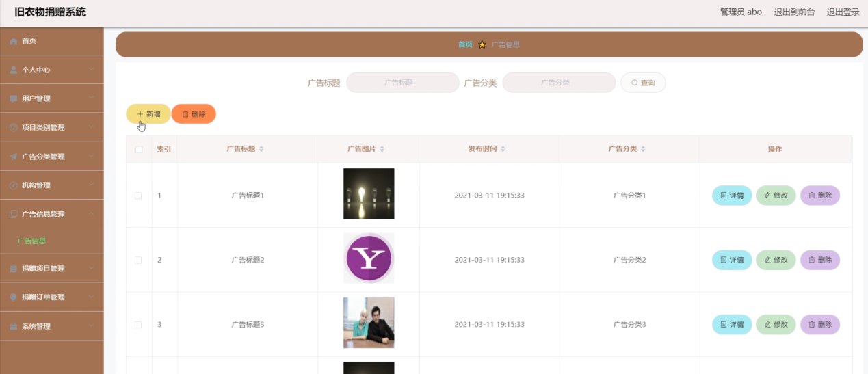Click the 查询 search button
Screen dimensions: 868x374
[643, 83]
